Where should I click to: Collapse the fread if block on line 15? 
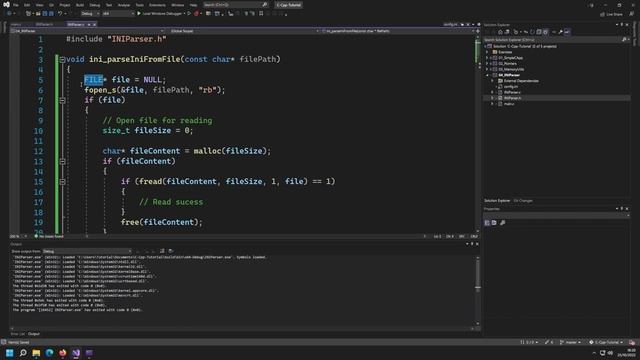(x=62, y=182)
